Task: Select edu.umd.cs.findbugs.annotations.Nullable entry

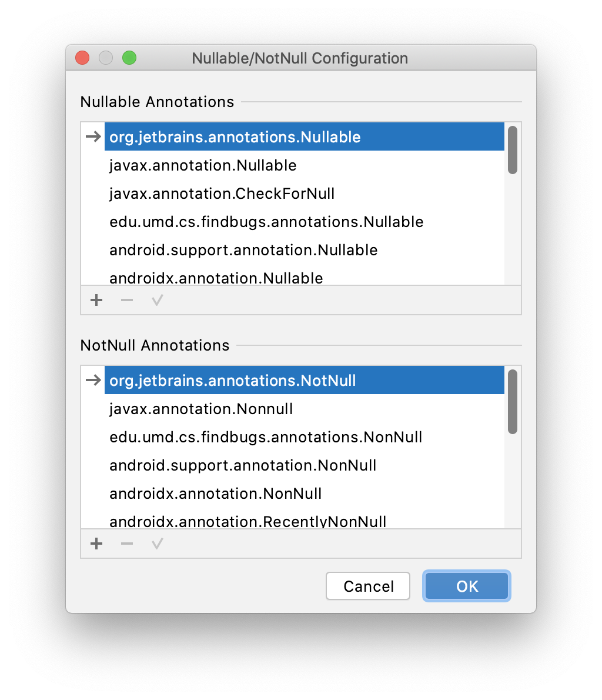Action: (x=305, y=221)
